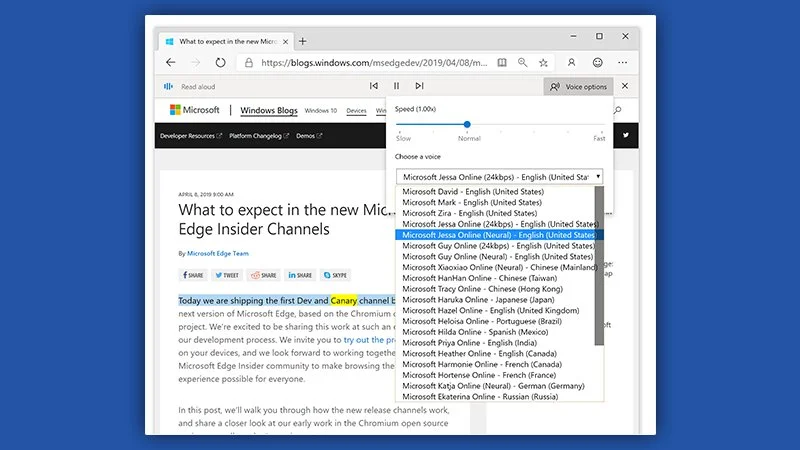The image size is (800, 450).
Task: Skip to previous paragraph in Read aloud
Action: click(x=374, y=86)
